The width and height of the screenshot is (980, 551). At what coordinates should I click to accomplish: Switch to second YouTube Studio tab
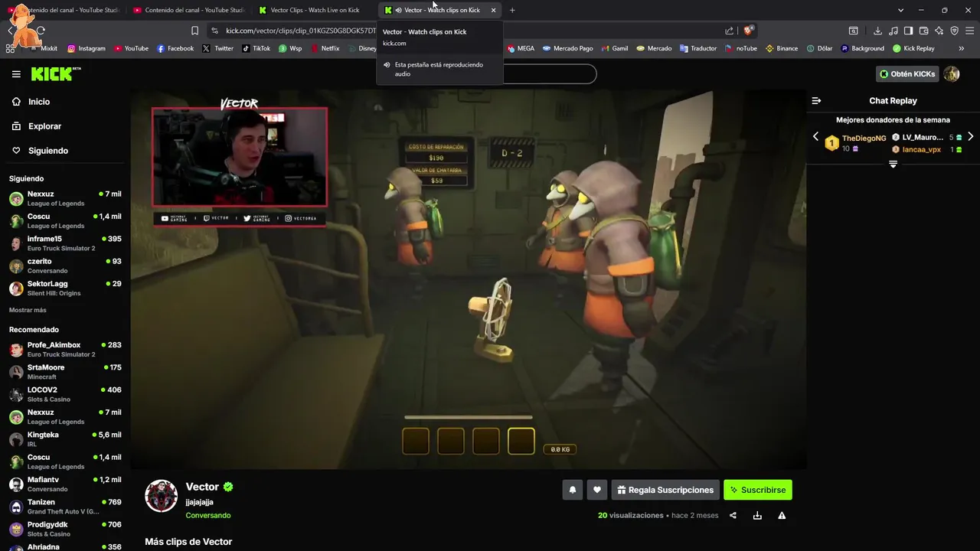tap(188, 10)
